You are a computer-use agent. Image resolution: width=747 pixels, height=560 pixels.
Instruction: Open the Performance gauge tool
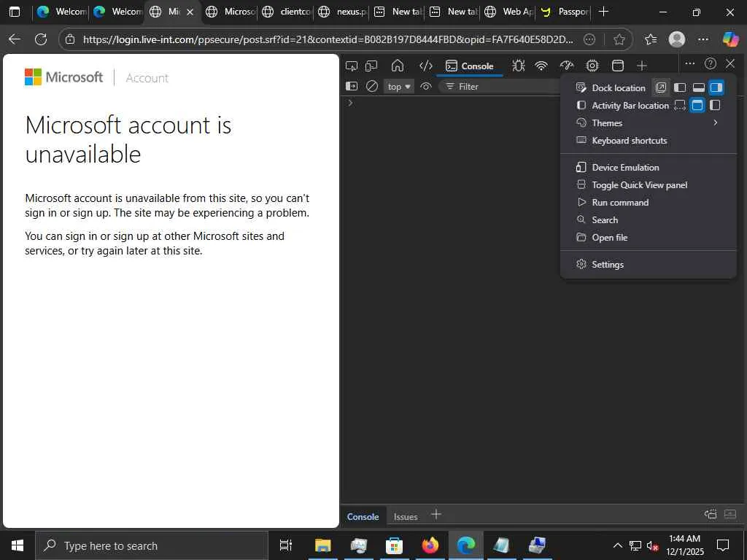tap(566, 66)
